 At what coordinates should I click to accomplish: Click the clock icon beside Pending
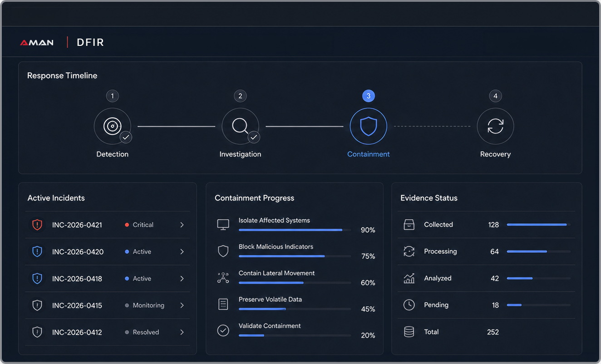[409, 305]
